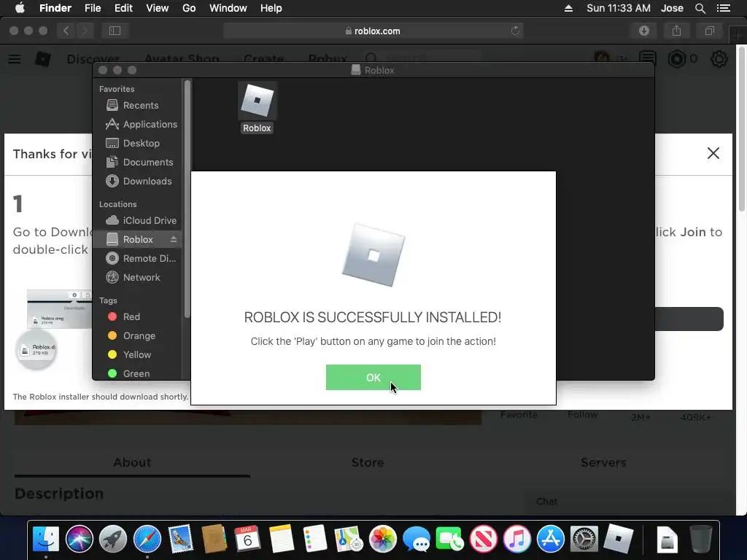747x560 pixels.
Task: Switch to the Servers tab
Action: point(603,462)
